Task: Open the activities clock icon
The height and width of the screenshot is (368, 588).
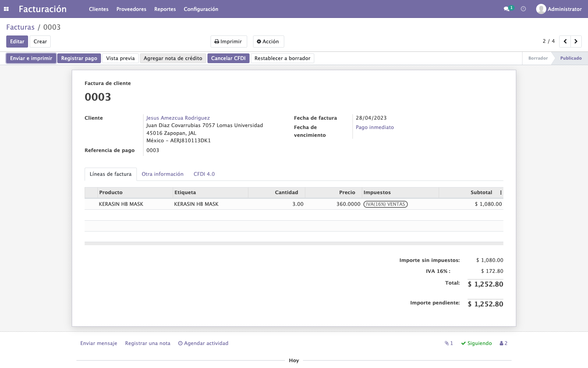Action: tap(523, 9)
